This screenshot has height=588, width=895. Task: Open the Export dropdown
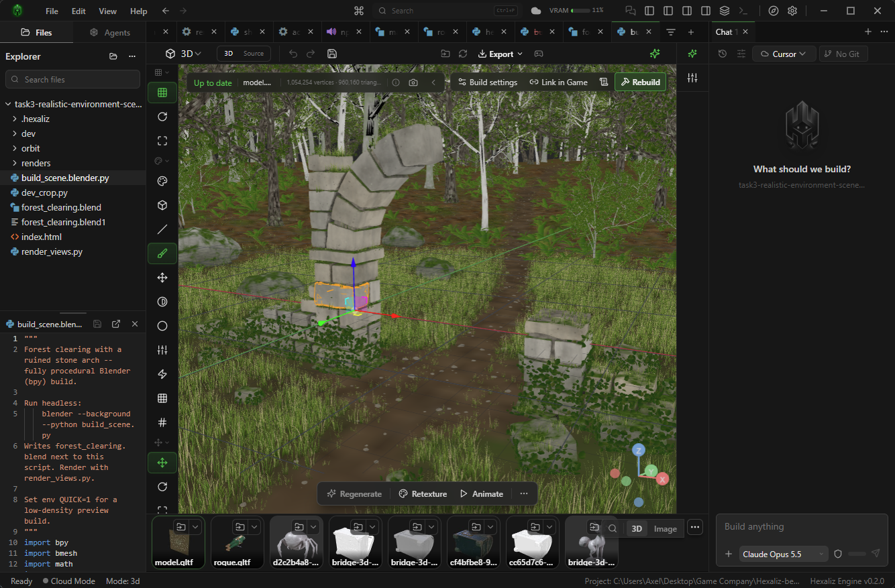(x=501, y=54)
